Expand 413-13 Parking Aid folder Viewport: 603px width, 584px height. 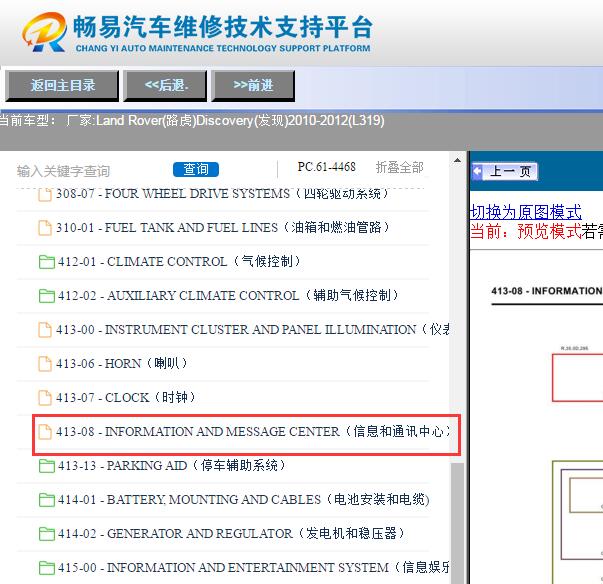(x=172, y=466)
